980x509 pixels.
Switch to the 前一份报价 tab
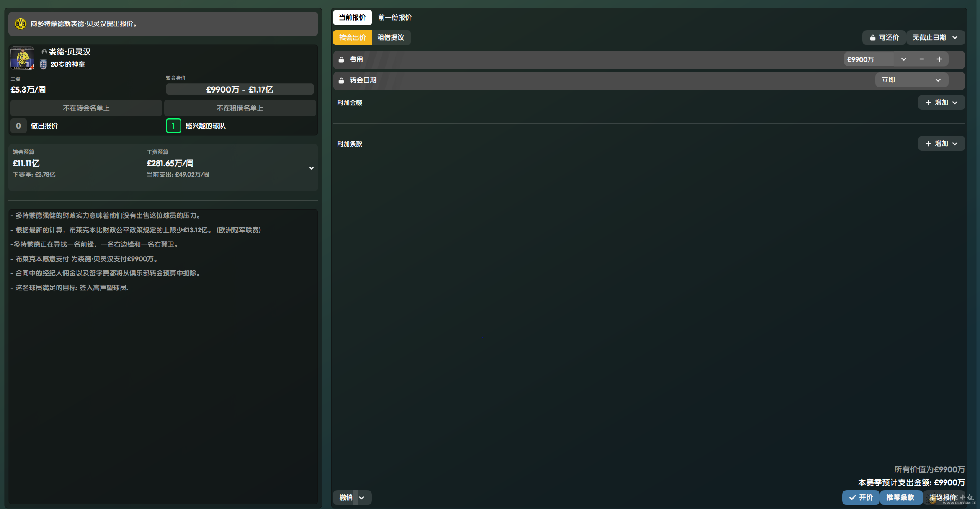(395, 18)
